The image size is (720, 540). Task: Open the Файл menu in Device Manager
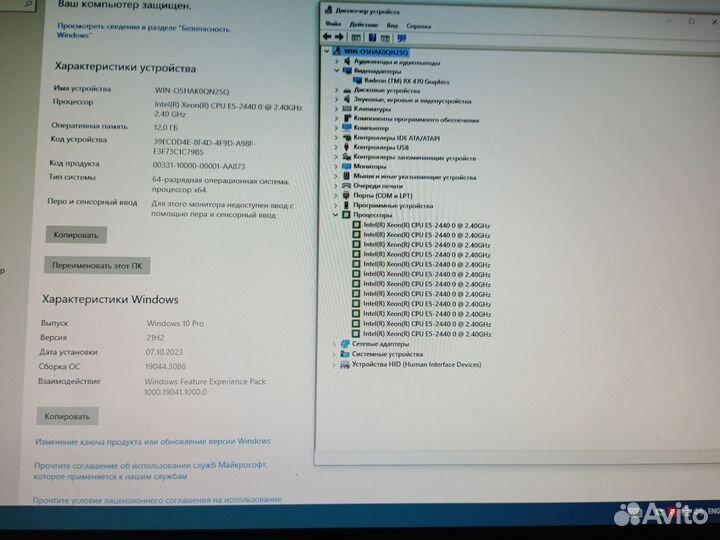point(333,23)
